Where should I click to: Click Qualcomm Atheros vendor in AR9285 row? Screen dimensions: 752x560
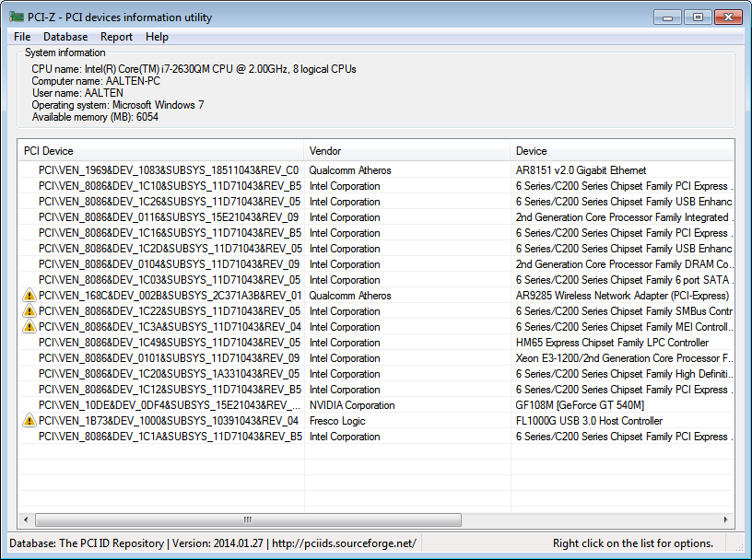pyautogui.click(x=350, y=296)
